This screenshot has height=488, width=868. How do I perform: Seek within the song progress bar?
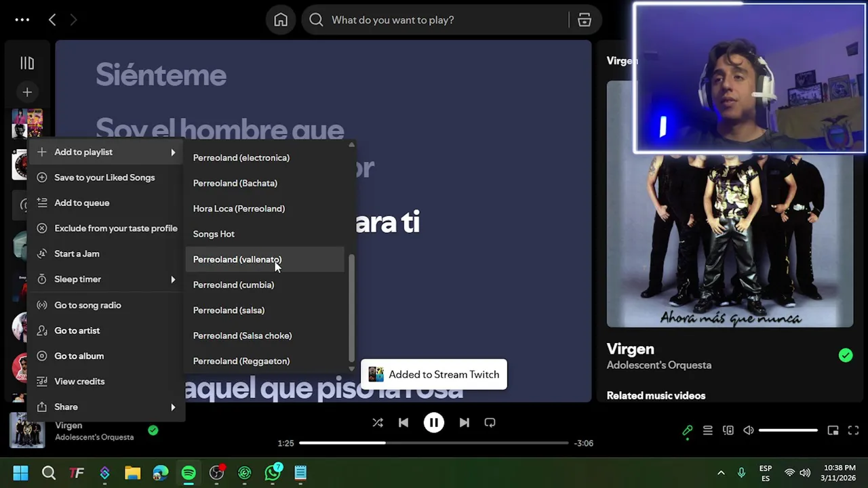point(433,443)
